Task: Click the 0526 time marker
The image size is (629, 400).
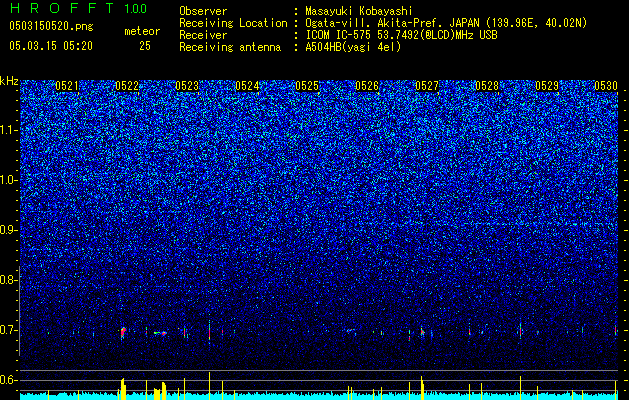Action: 367,86
